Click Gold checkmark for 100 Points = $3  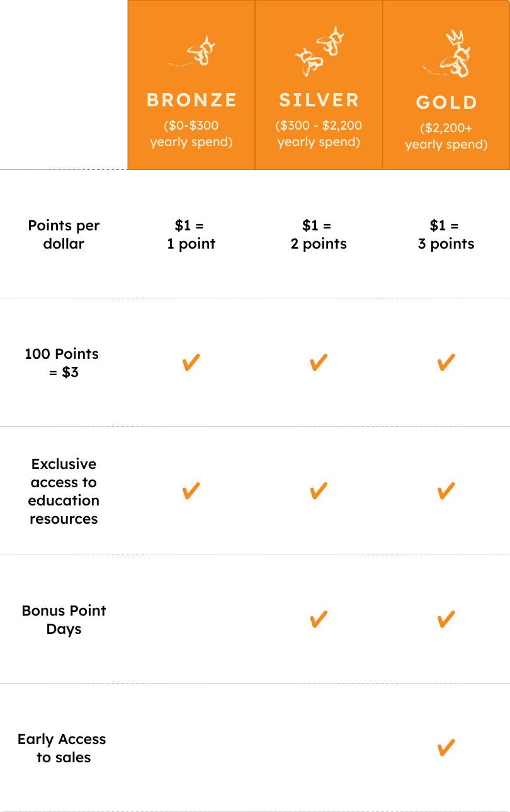pos(446,363)
